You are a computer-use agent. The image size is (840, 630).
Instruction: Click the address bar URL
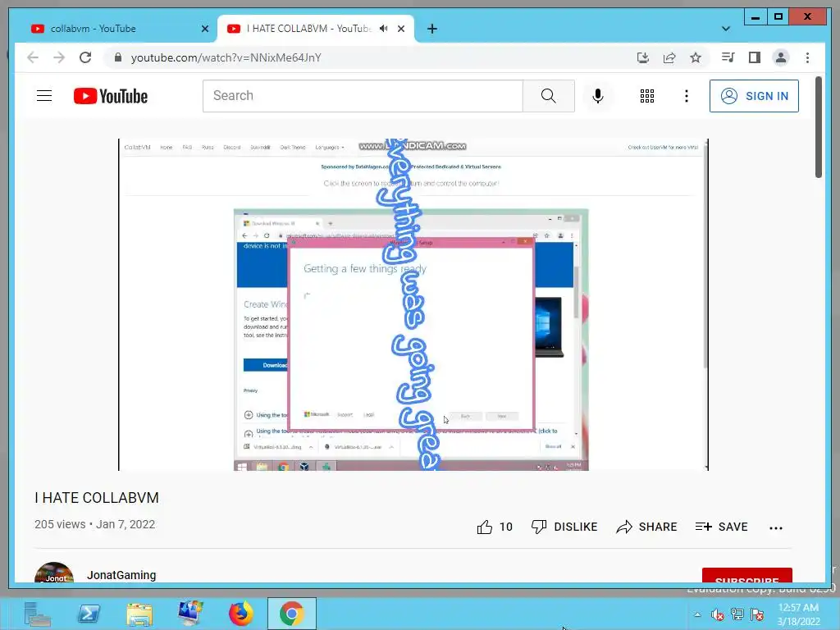click(226, 57)
